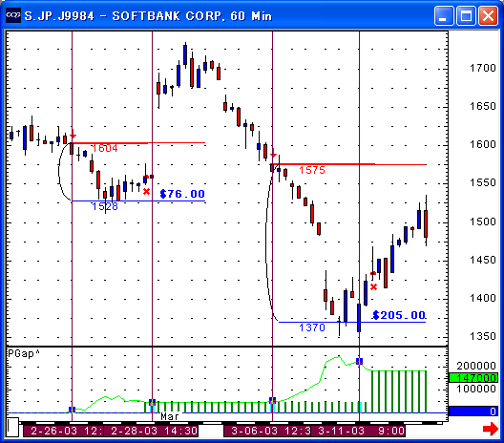The width and height of the screenshot is (504, 443).
Task: Click the PGap marker square at the 3-11-03 cursor
Action: click(x=359, y=361)
